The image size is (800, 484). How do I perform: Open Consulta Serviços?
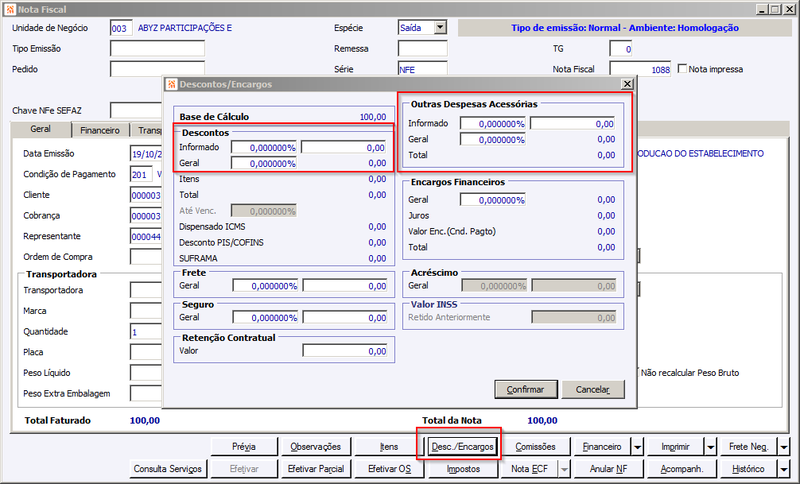(168, 469)
